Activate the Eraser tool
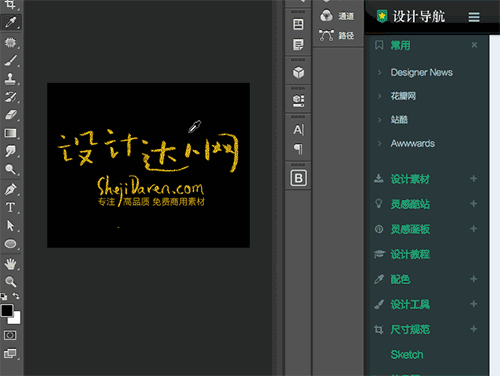The width and height of the screenshot is (500, 376). 11,115
